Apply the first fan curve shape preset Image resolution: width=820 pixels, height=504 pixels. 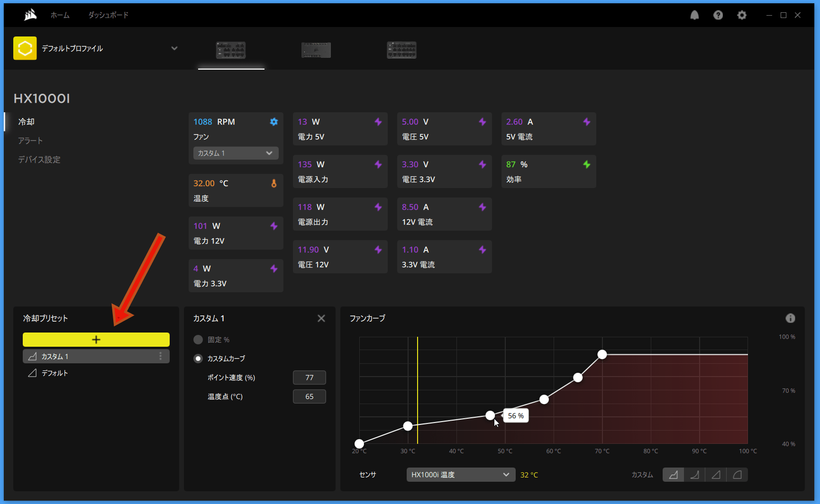pos(673,475)
